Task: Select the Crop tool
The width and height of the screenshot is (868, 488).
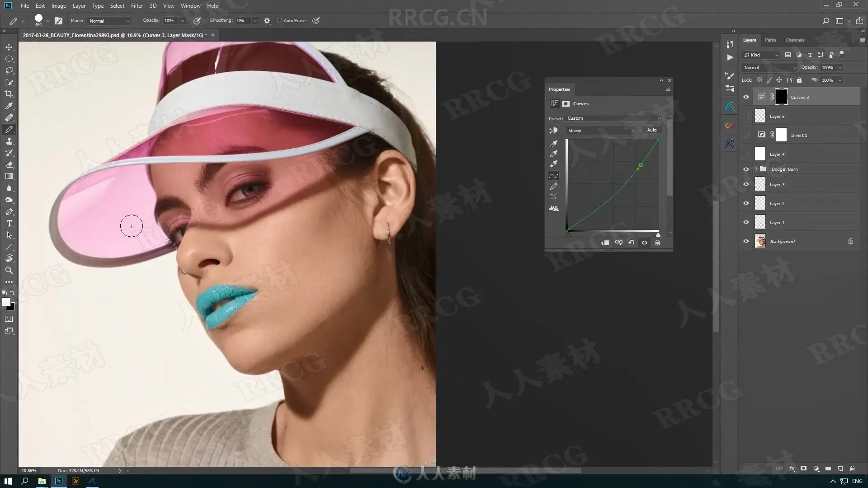Action: pos(9,94)
